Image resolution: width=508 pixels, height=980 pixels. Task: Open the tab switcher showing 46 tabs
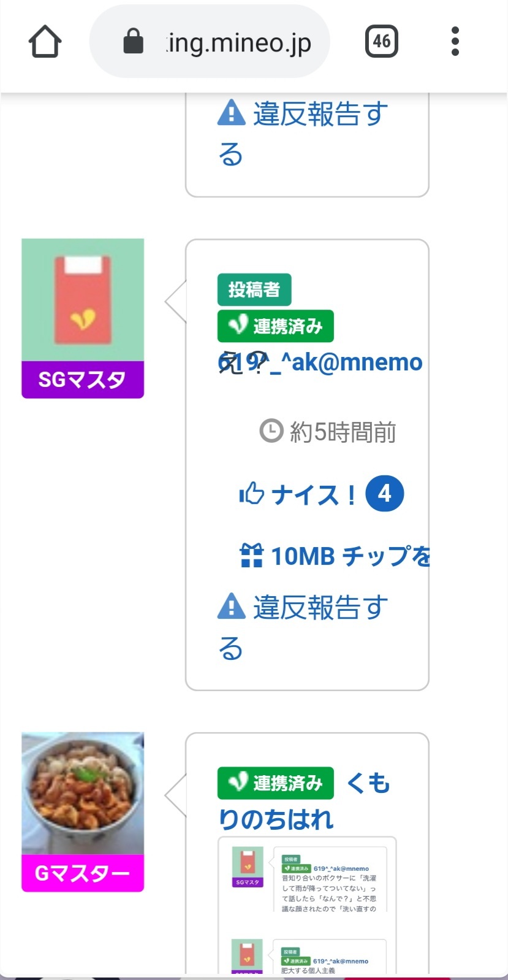[381, 42]
